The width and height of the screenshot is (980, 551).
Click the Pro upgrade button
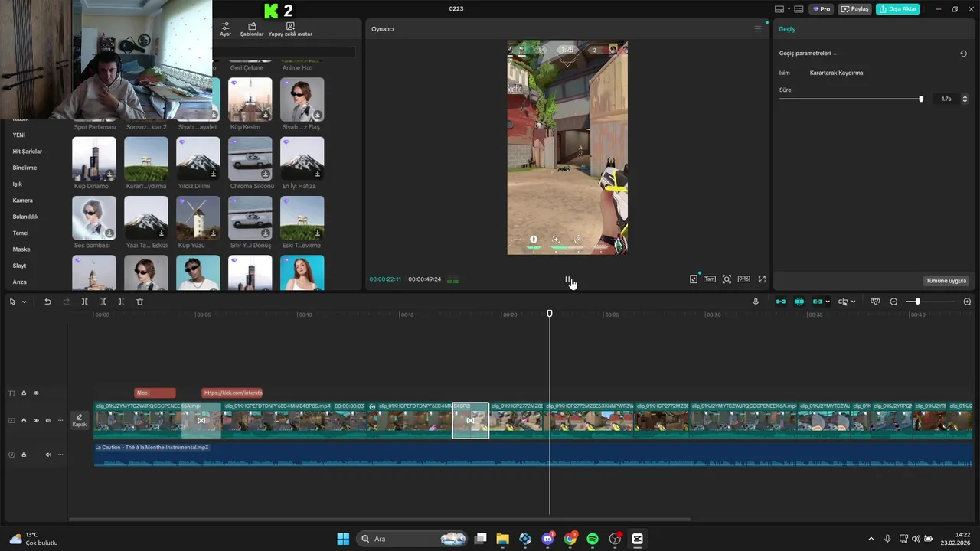(822, 9)
